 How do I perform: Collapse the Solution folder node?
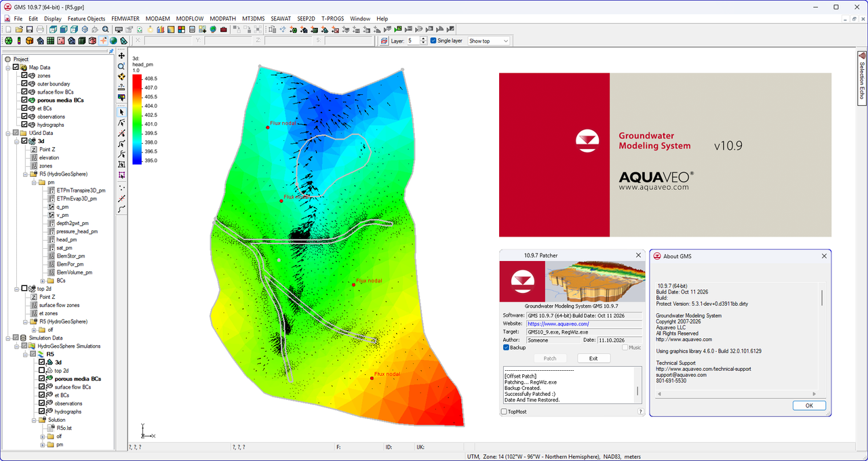click(x=34, y=420)
